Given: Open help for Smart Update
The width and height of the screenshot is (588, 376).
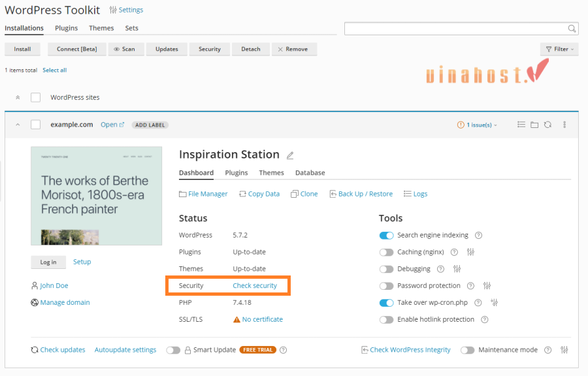Looking at the screenshot, I should (284, 350).
